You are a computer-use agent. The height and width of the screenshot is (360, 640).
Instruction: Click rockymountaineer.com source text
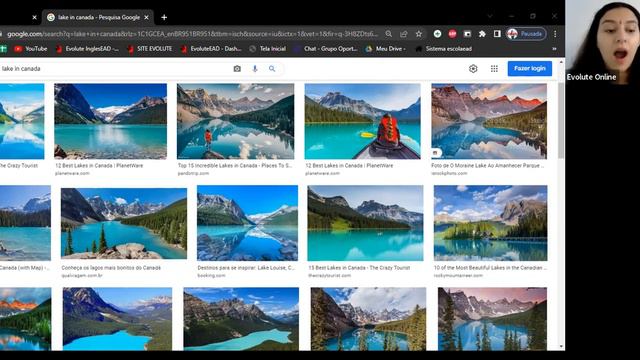(x=458, y=276)
